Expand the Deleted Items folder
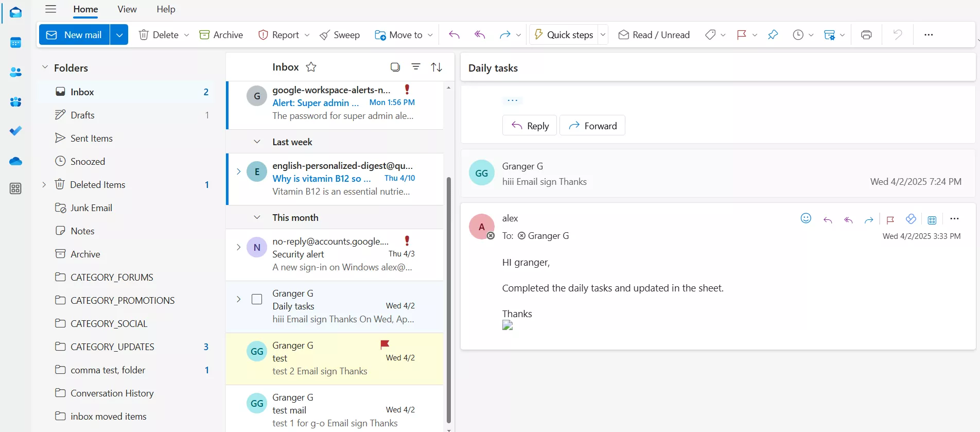 pyautogui.click(x=44, y=184)
